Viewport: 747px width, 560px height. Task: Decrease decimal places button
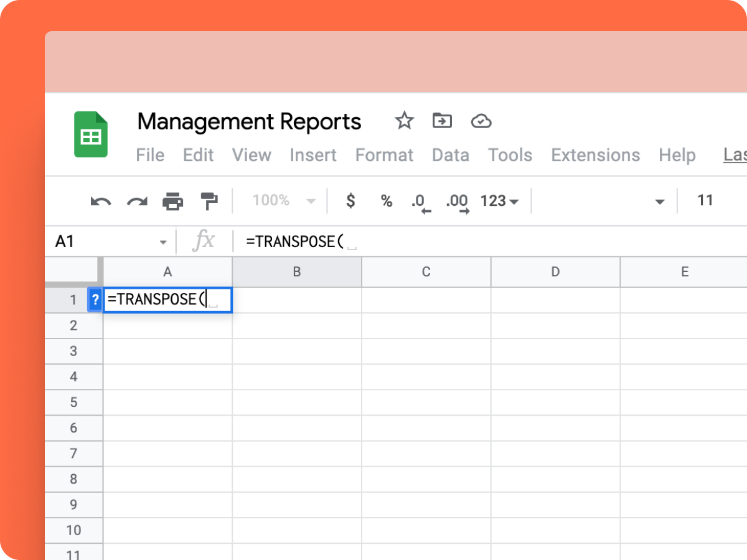tap(420, 202)
